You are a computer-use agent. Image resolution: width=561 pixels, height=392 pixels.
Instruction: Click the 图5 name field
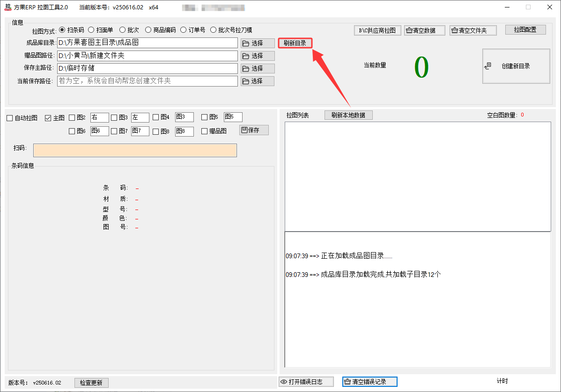click(x=233, y=117)
